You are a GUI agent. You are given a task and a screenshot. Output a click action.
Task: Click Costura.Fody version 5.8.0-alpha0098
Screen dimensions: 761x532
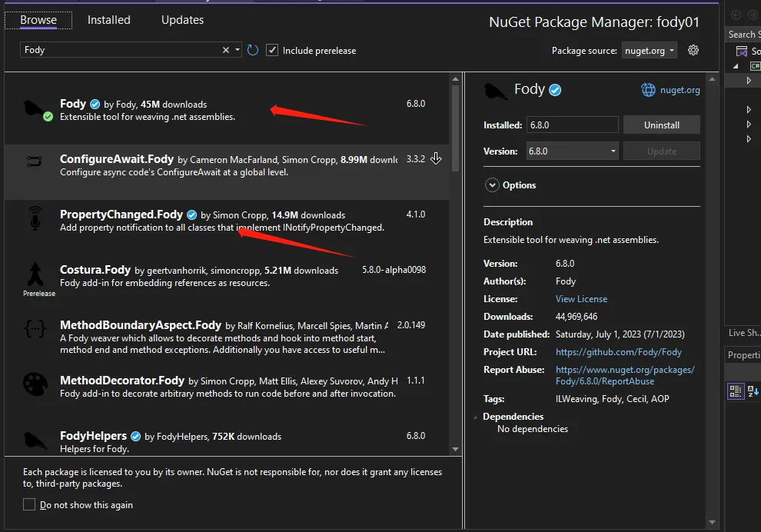[394, 270]
